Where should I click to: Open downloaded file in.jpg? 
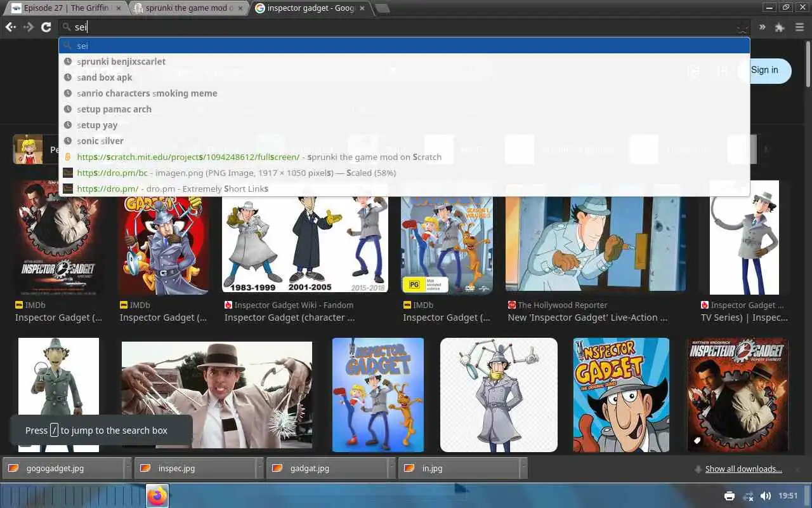tap(458, 469)
